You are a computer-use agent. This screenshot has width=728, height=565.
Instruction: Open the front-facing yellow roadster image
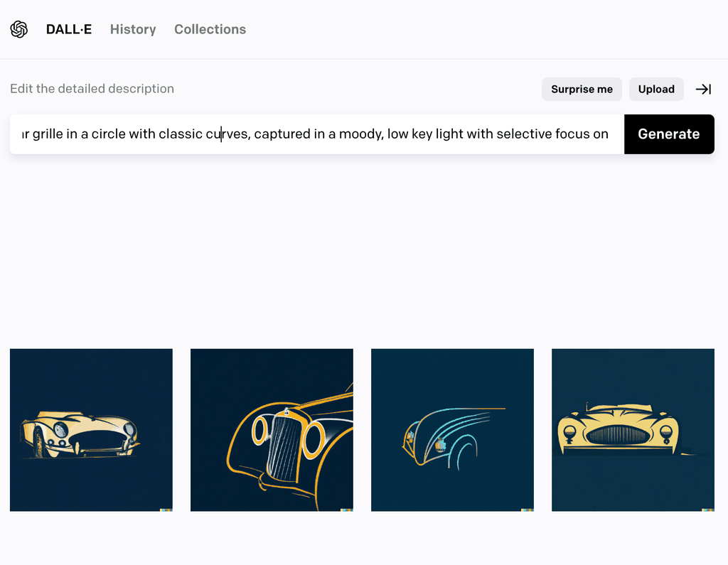[633, 429]
